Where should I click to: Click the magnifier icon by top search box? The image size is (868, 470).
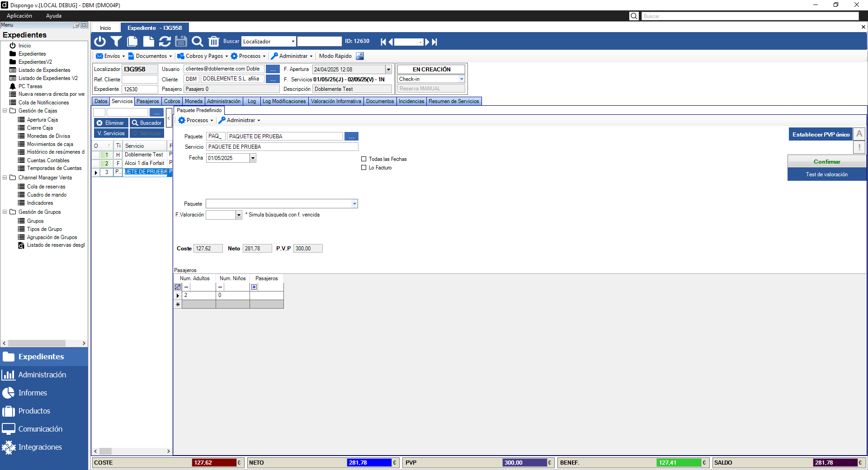634,16
